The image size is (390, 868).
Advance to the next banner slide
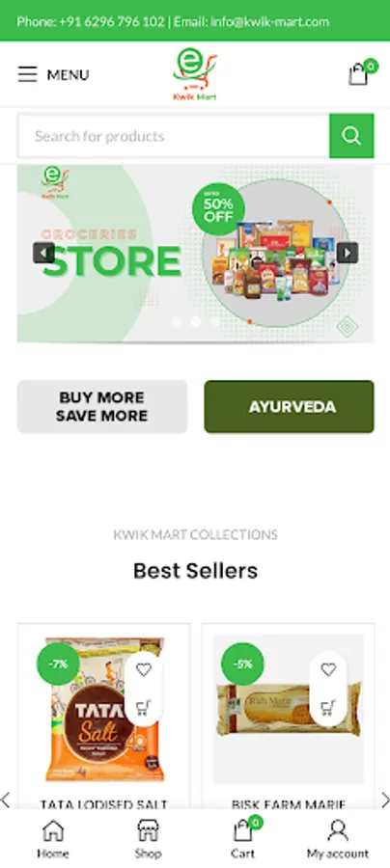point(348,253)
